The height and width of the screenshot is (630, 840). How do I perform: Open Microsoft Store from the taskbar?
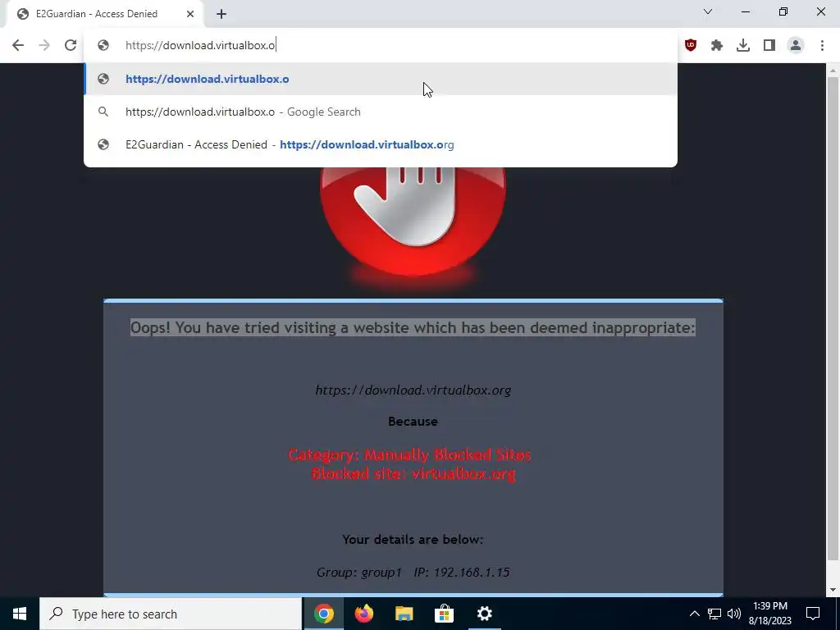444,614
